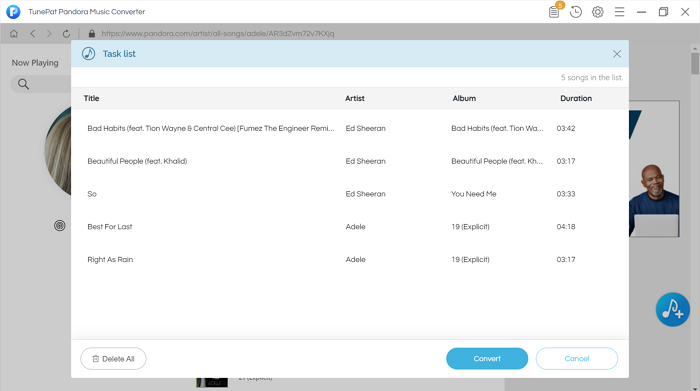Click the Adele album cover thumbnail at bottom
This screenshot has width=700, height=391.
pyautogui.click(x=212, y=383)
